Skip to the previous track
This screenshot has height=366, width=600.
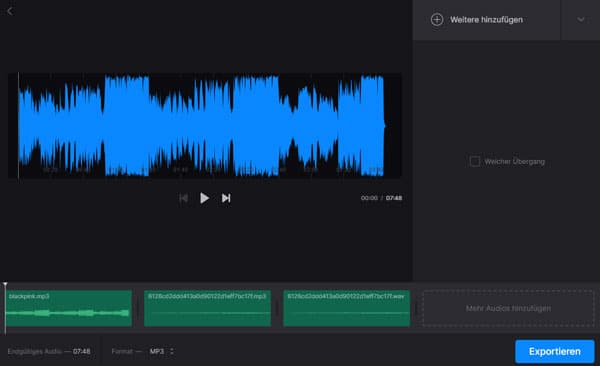pyautogui.click(x=184, y=198)
